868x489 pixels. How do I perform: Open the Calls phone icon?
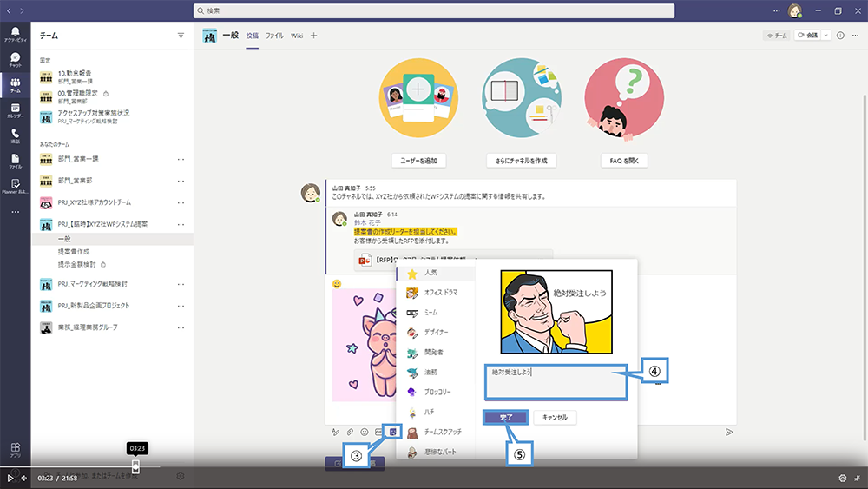point(15,135)
